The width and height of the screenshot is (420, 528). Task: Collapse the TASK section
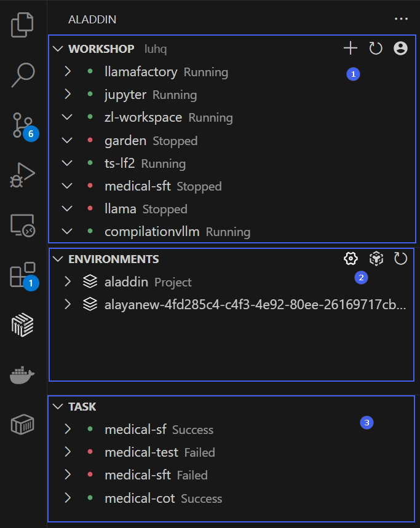click(x=58, y=406)
